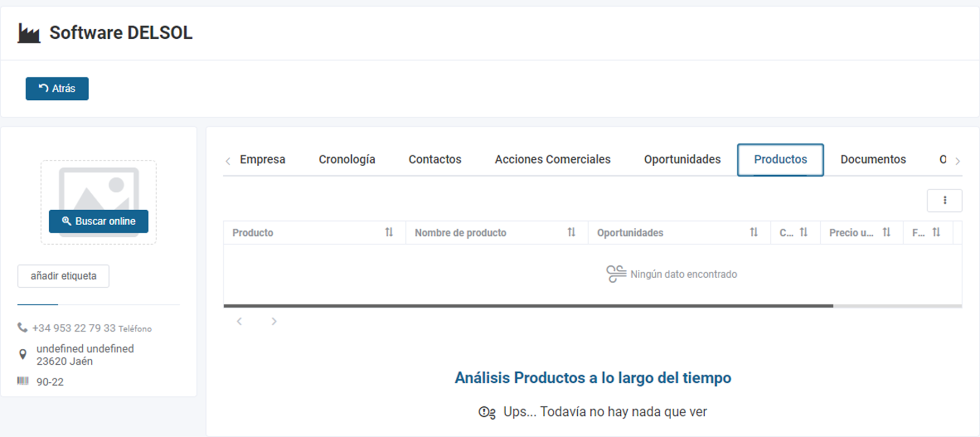This screenshot has width=980, height=437.
Task: Go to previous table page arrow
Action: (x=239, y=321)
